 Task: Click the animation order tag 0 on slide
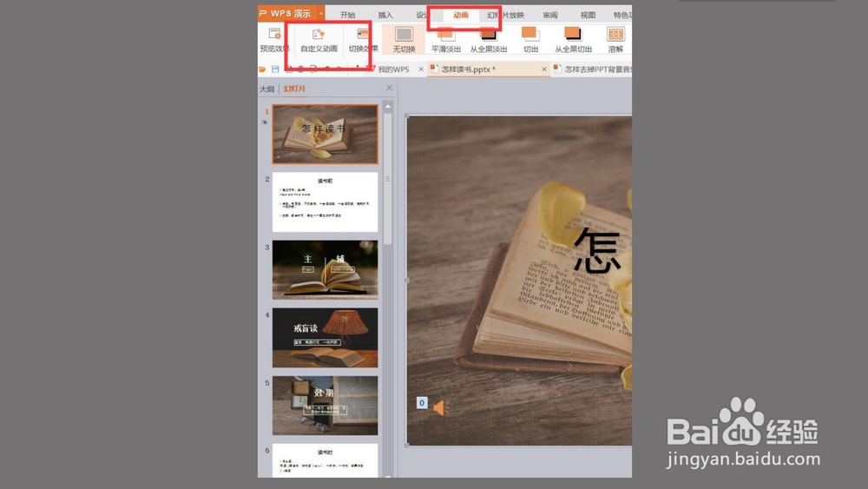point(422,403)
